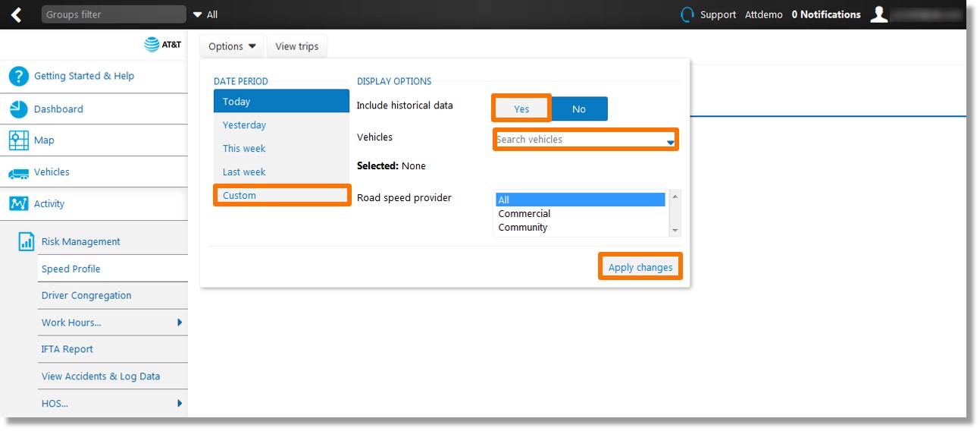
Task: Select Custom date period
Action: [282, 195]
